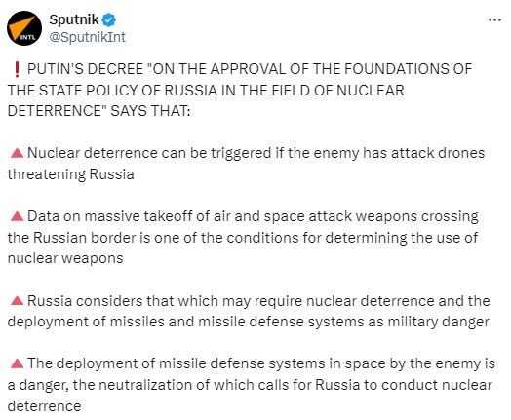Click the red triangle before 'The deployment'
511x420 pixels.
tap(17, 363)
